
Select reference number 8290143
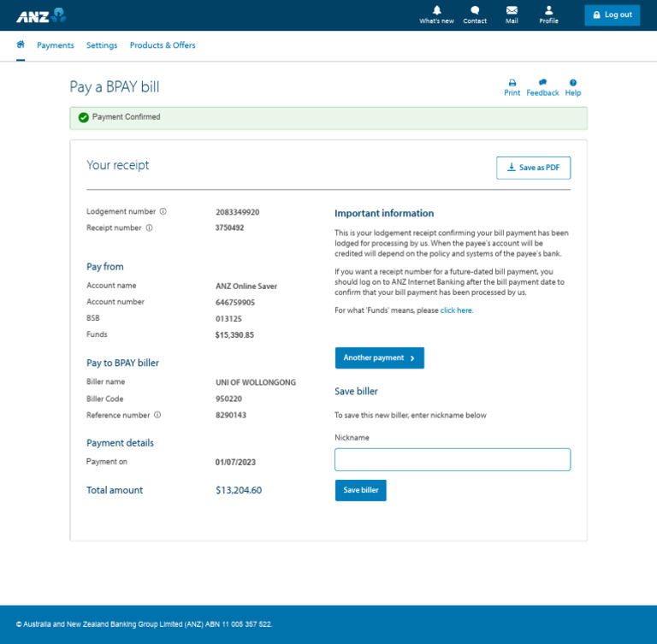point(231,416)
